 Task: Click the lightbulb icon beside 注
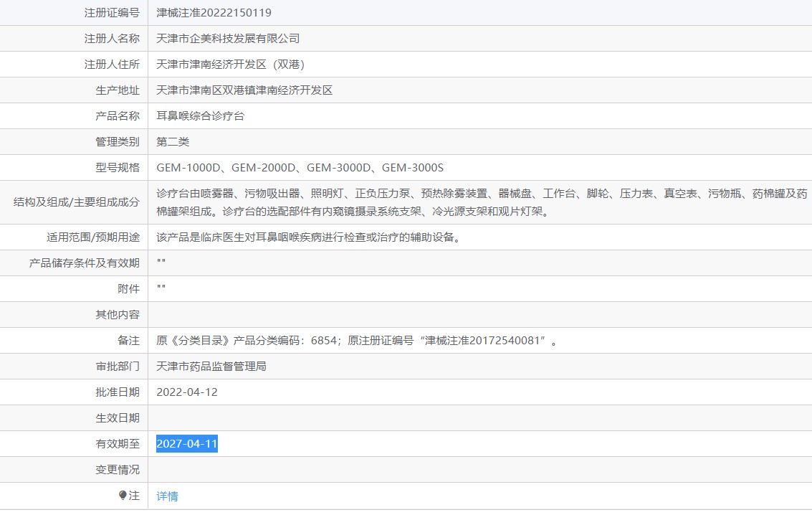point(123,496)
